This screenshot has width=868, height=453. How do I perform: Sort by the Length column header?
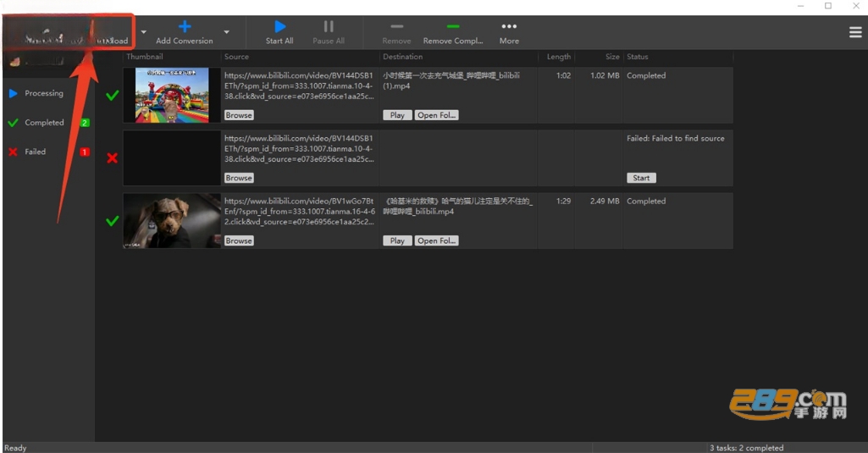pyautogui.click(x=559, y=57)
